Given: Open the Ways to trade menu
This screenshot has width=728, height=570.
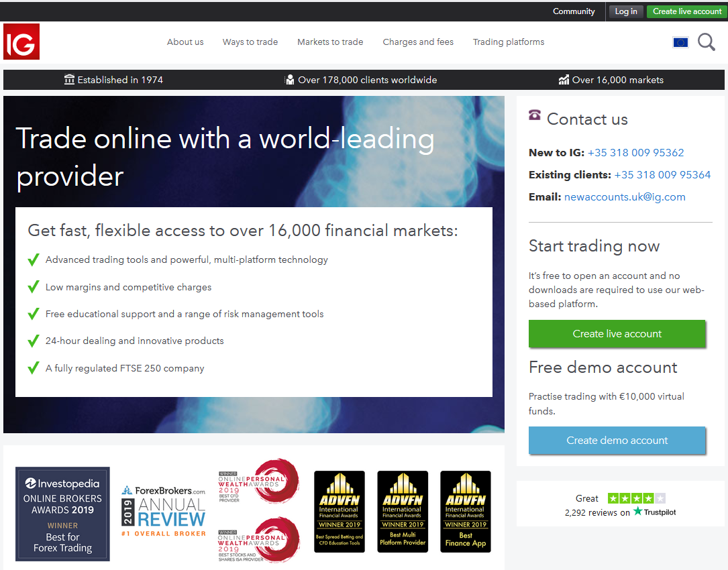Looking at the screenshot, I should [x=250, y=42].
